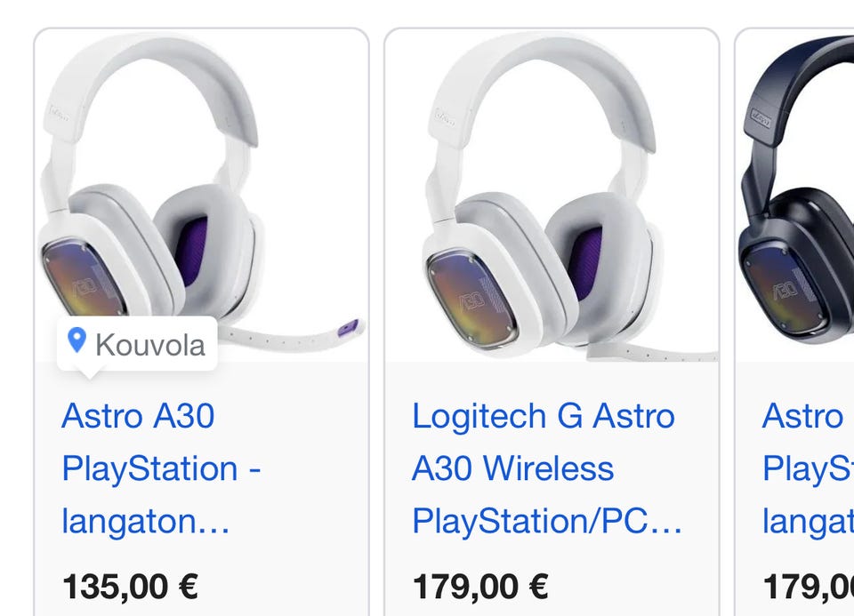The width and height of the screenshot is (854, 616).
Task: Click the blue location pin icon
Action: [77, 340]
